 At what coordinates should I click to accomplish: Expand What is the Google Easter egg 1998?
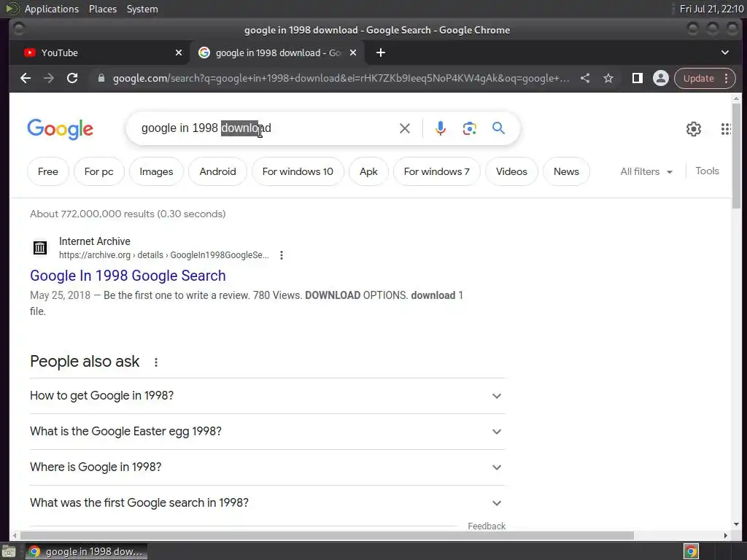(267, 432)
